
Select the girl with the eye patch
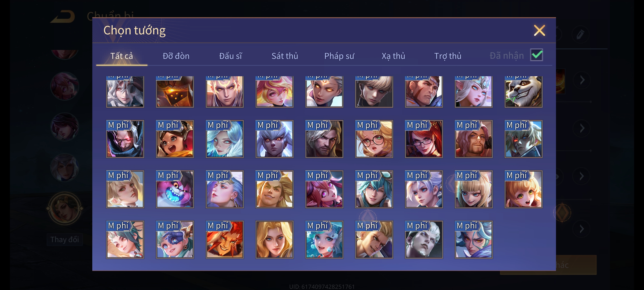tap(175, 240)
